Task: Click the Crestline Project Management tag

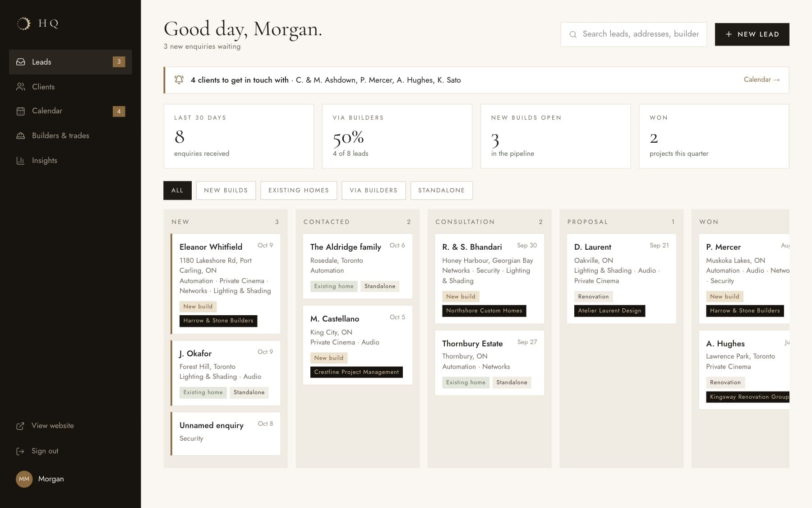Action: point(356,372)
